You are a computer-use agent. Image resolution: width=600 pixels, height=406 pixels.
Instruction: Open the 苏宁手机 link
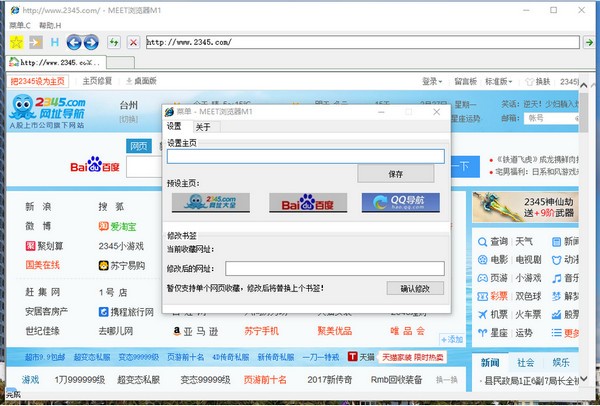tap(262, 331)
